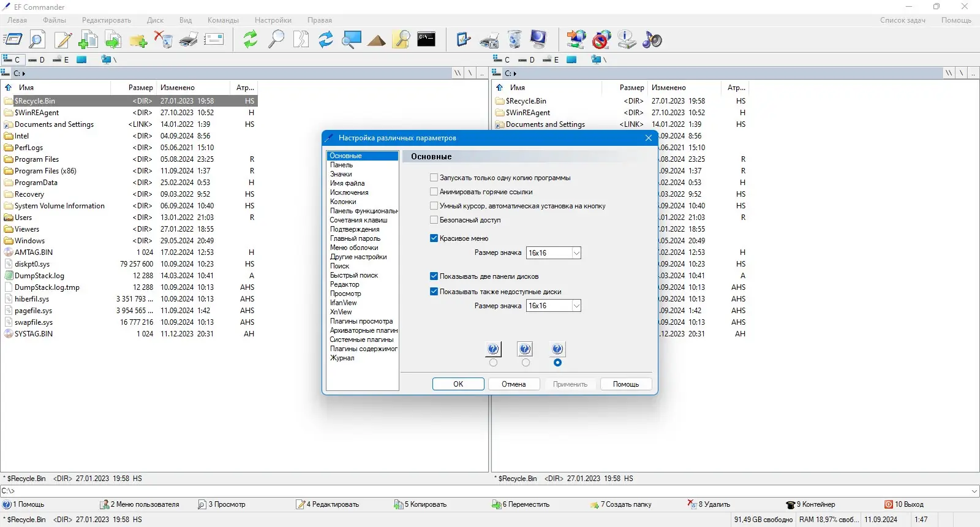
Task: Click OK in settings dialog
Action: (458, 384)
